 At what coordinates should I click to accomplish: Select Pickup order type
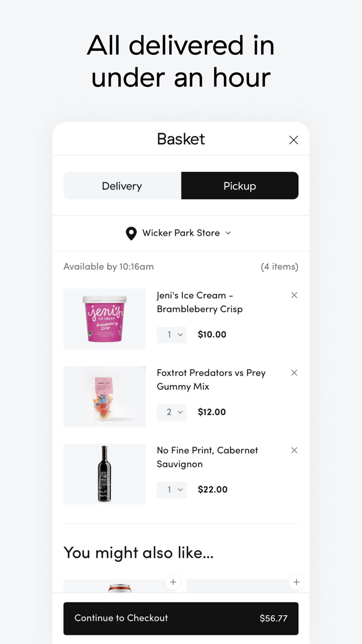[240, 186]
